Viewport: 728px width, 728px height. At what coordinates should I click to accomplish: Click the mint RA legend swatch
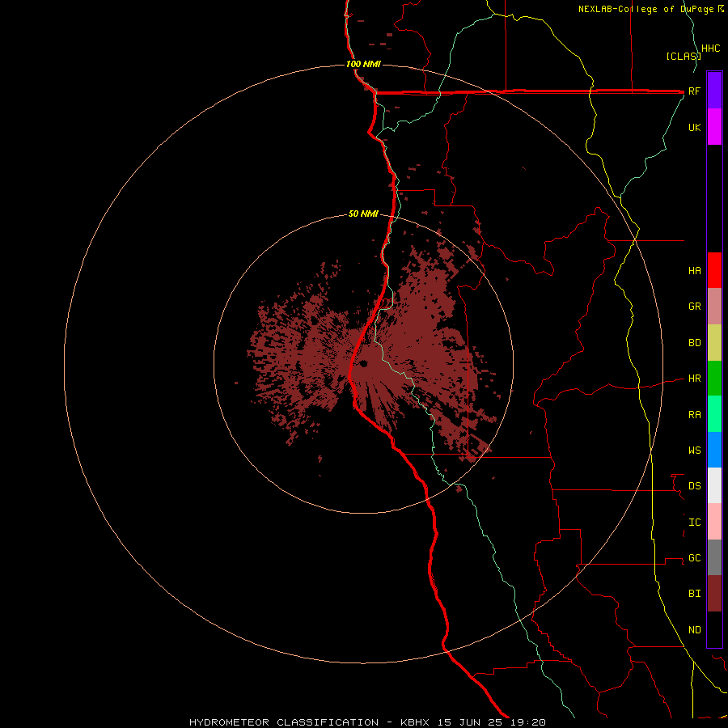point(714,414)
